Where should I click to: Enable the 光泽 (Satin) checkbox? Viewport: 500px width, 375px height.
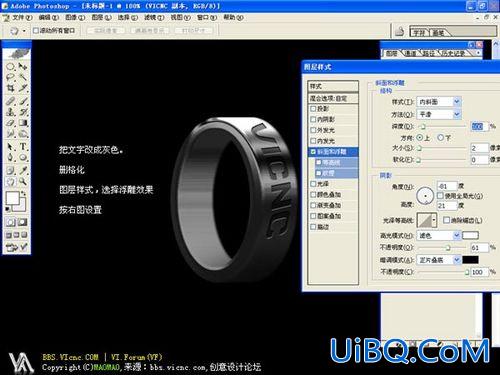point(313,184)
